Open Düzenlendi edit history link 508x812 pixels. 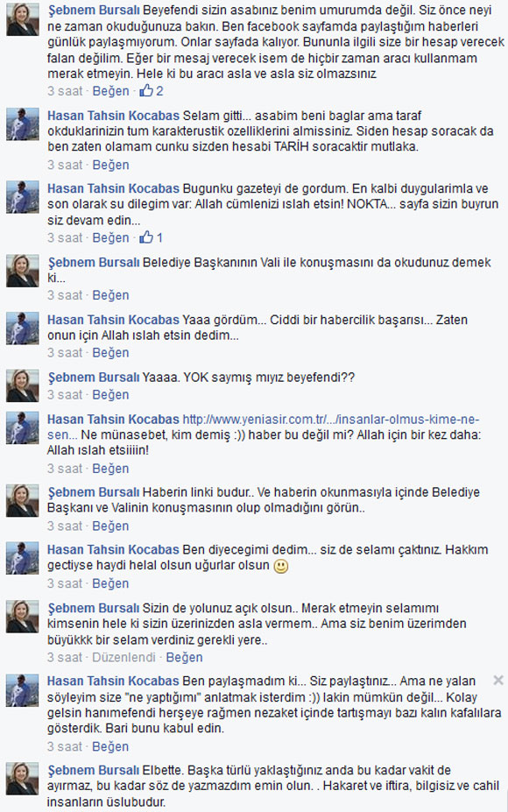[123, 657]
